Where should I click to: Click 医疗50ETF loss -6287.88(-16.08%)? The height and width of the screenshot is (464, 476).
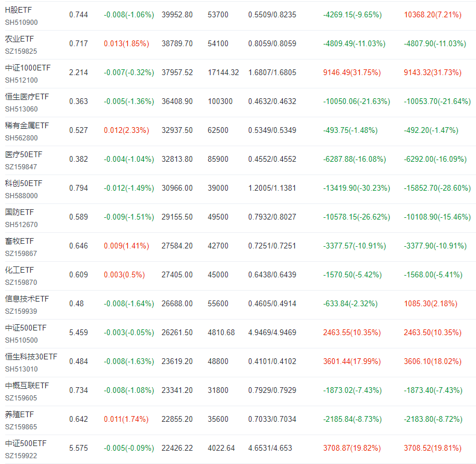tap(355, 159)
